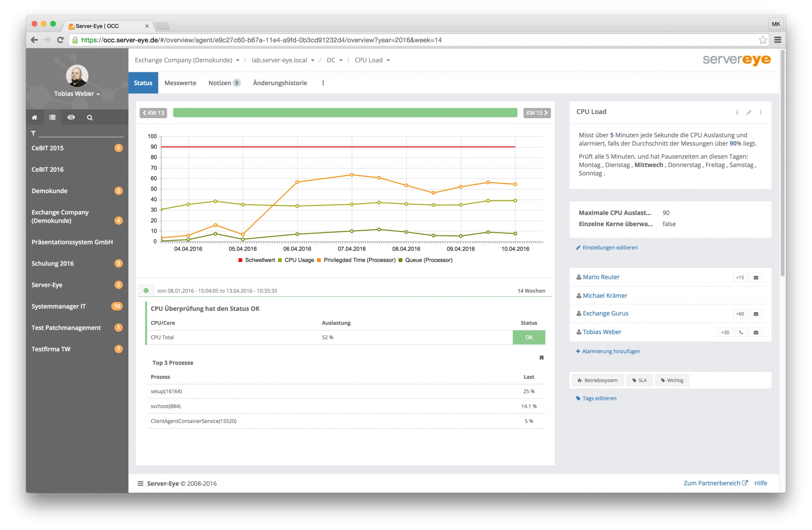Open Tobias Weber's alert entry
This screenshot has height=530, width=812.
tap(602, 332)
